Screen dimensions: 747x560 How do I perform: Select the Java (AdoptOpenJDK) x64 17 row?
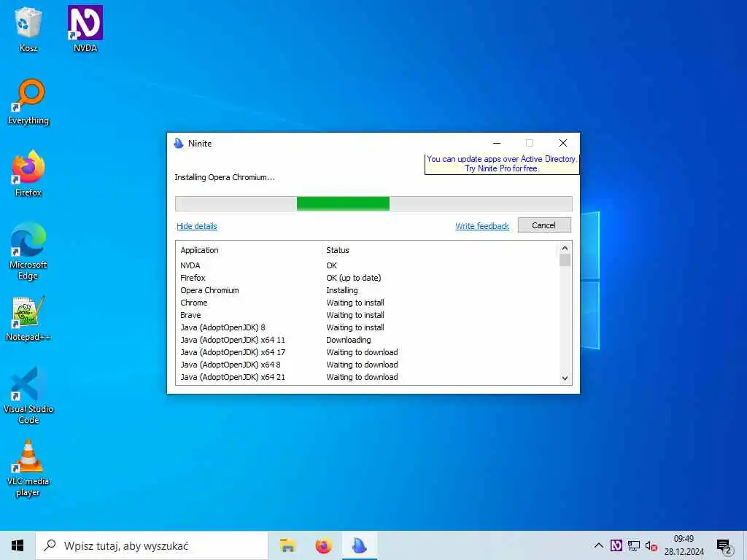366,352
